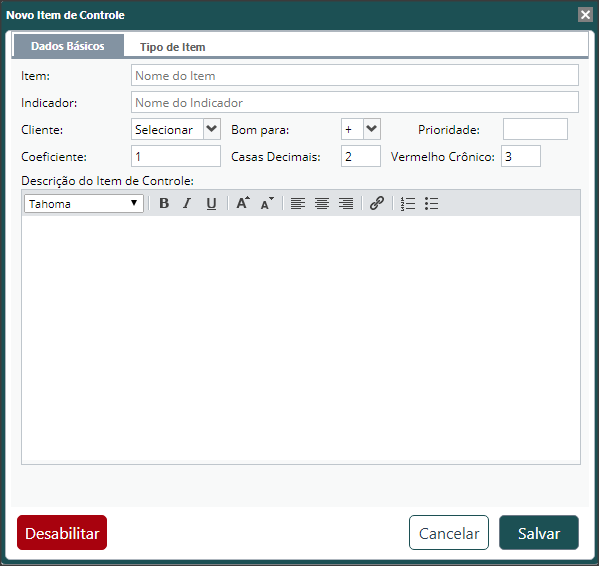Insert a hyperlink using chain icon
Viewport: 599px width, 566px height.
[377, 203]
